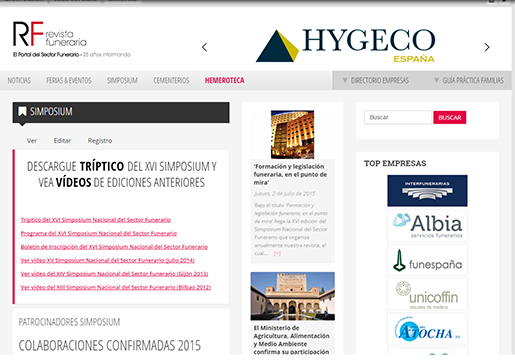Image resolution: width=515 pixels, height=360 pixels.
Task: Show previous banner with left arrow
Action: (x=205, y=47)
